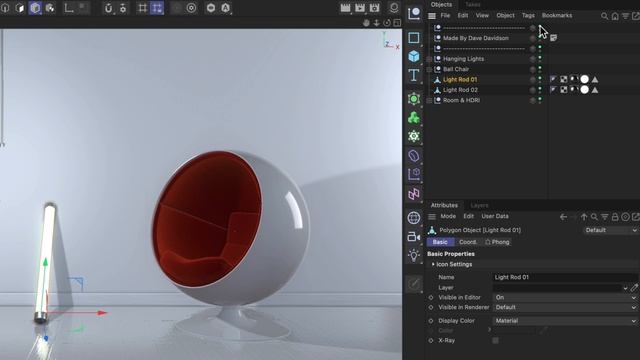Click the green MoGraph Cloner icon
The width and height of the screenshot is (640, 360).
pyautogui.click(x=414, y=118)
